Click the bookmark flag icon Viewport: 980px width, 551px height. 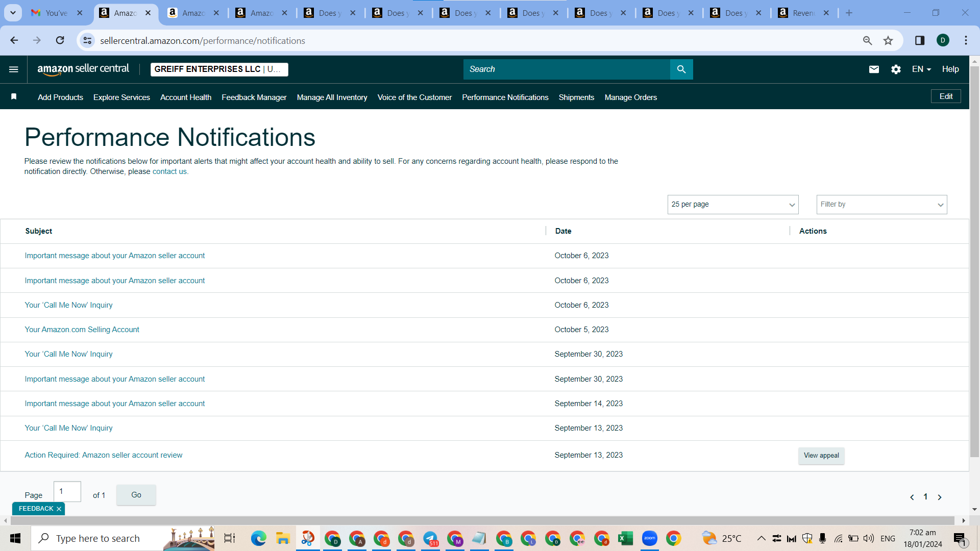click(x=14, y=97)
